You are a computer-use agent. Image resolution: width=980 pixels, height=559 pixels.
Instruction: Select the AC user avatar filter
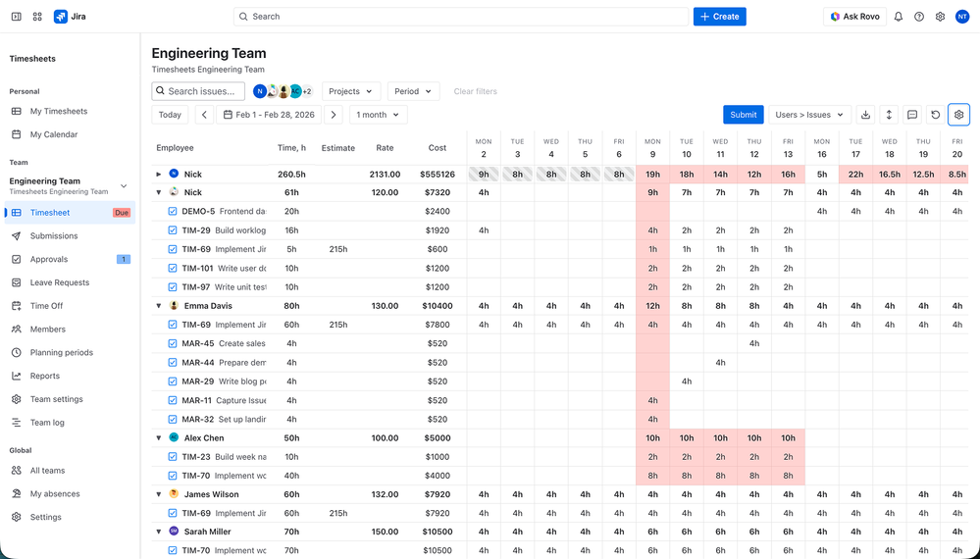click(x=295, y=91)
